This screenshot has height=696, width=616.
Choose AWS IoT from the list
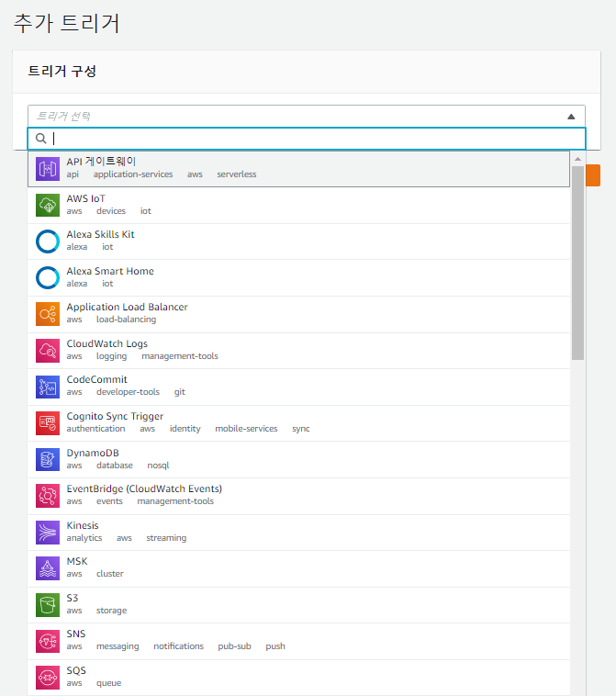click(x=298, y=205)
